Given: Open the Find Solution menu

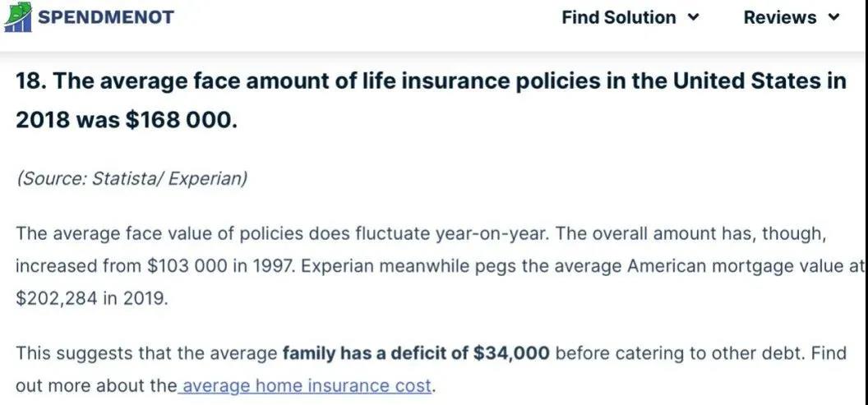Looking at the screenshot, I should (630, 18).
